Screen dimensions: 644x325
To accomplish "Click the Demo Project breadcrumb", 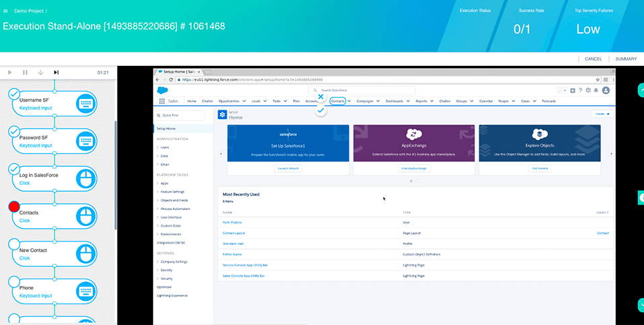I will pyautogui.click(x=29, y=11).
